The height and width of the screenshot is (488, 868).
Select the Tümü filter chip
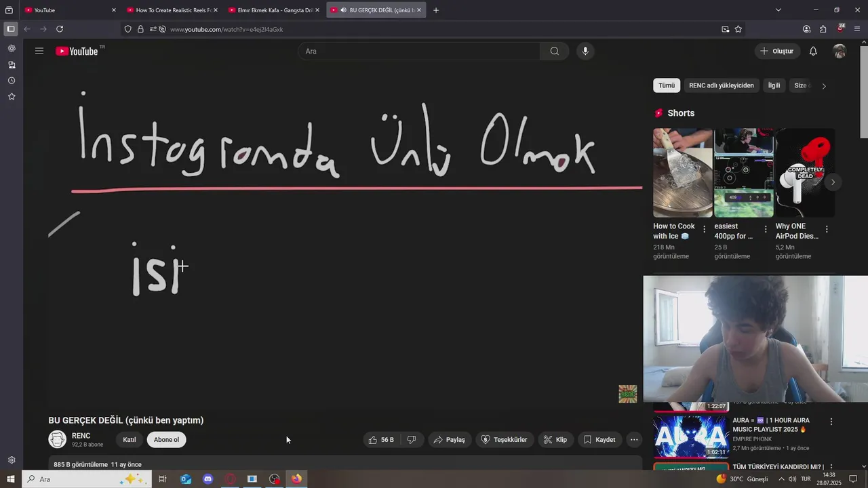(667, 85)
